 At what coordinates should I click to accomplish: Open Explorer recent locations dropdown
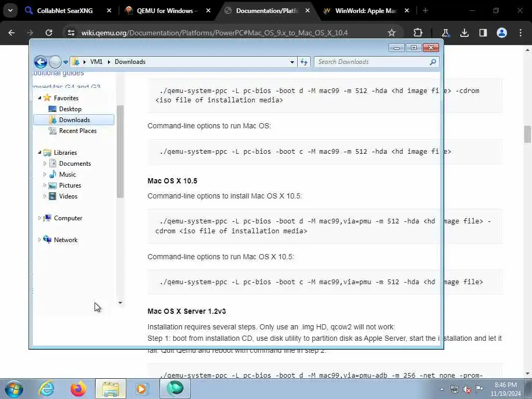point(65,62)
